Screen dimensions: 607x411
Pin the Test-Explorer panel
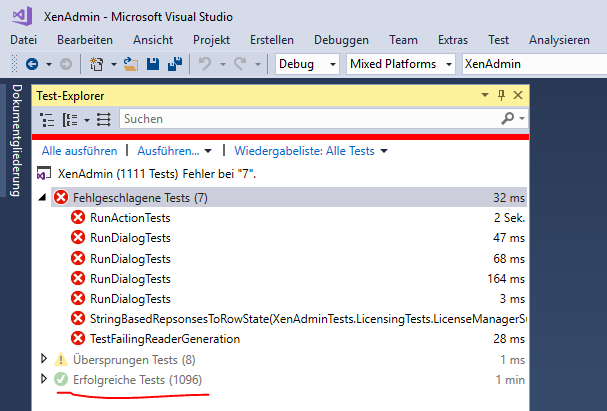coord(501,95)
